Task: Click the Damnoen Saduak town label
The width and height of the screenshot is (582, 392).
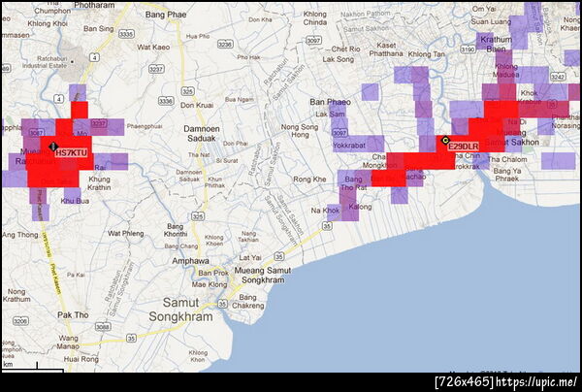Action: (x=202, y=134)
